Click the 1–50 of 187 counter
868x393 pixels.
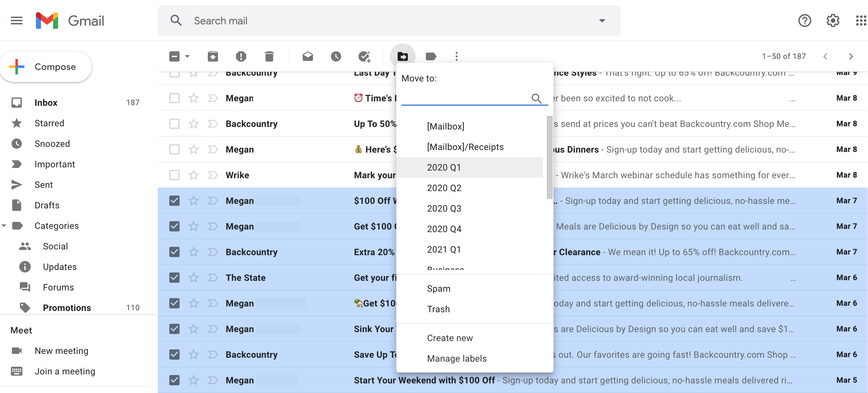pyautogui.click(x=784, y=56)
